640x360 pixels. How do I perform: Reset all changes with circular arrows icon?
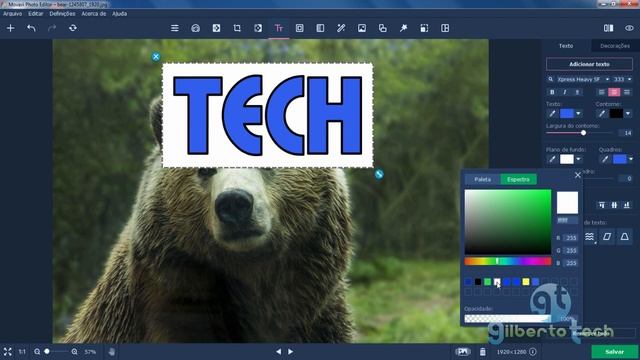point(73,28)
